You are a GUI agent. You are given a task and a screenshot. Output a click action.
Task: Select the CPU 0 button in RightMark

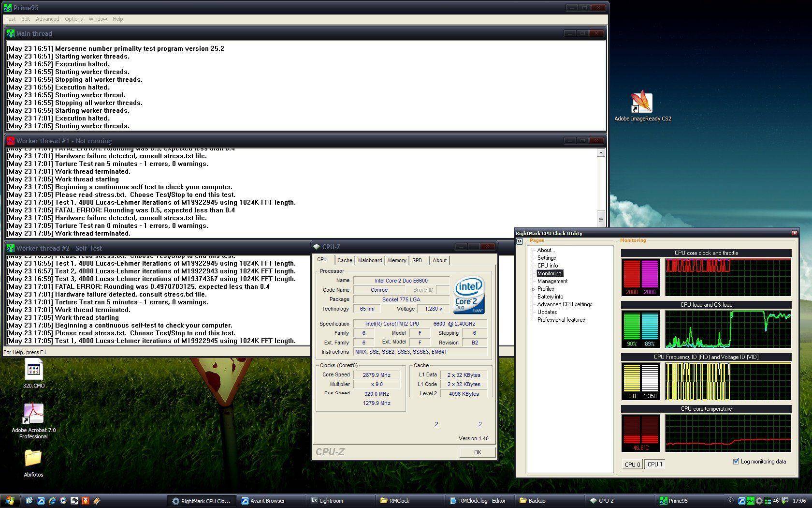point(632,464)
